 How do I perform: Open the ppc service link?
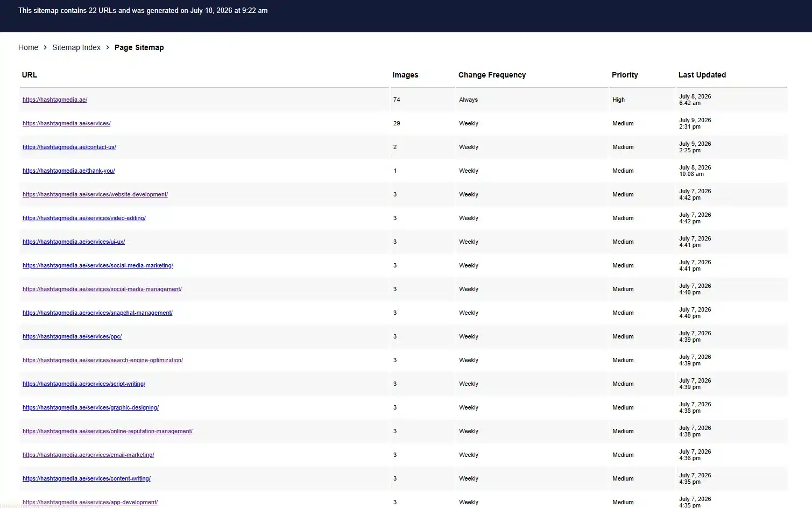point(72,336)
